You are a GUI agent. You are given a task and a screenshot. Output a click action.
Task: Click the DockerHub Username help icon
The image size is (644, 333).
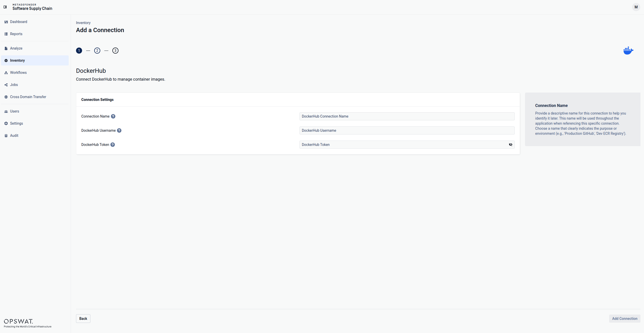(x=119, y=130)
